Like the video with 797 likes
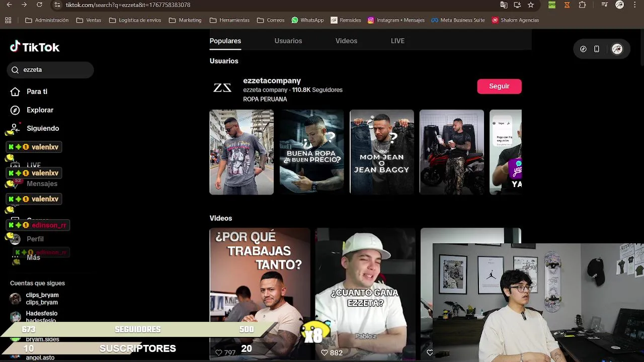This screenshot has width=644, height=362. coord(219,353)
